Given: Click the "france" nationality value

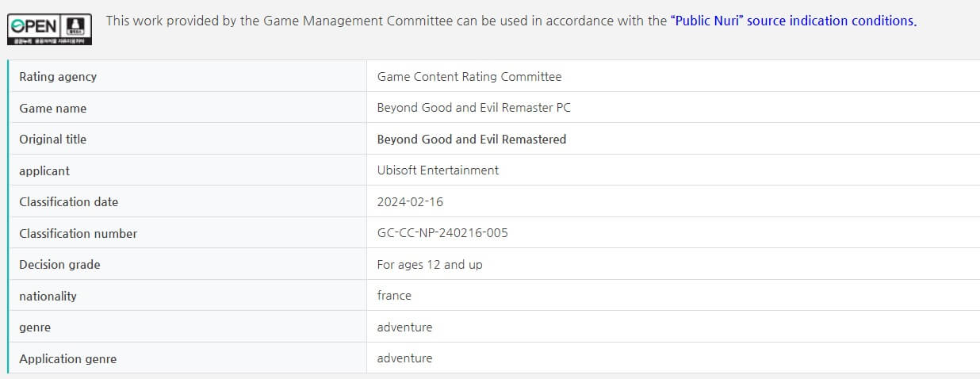Looking at the screenshot, I should [x=394, y=296].
